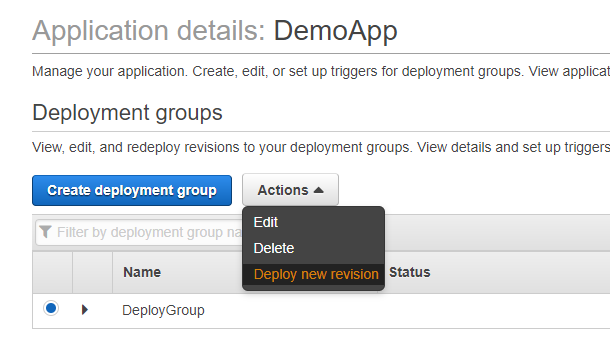610x361 pixels.
Task: Click the DeployGroup name text
Action: coord(163,310)
